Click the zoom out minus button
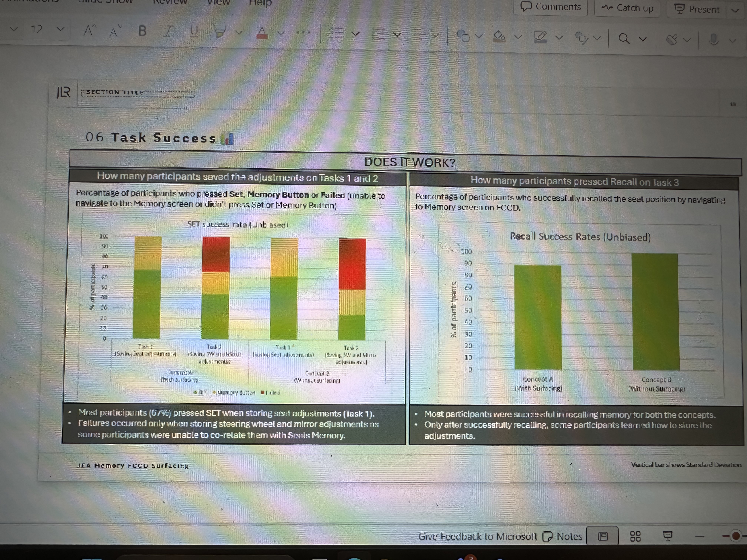Screen dimensions: 747x560 coord(700,536)
